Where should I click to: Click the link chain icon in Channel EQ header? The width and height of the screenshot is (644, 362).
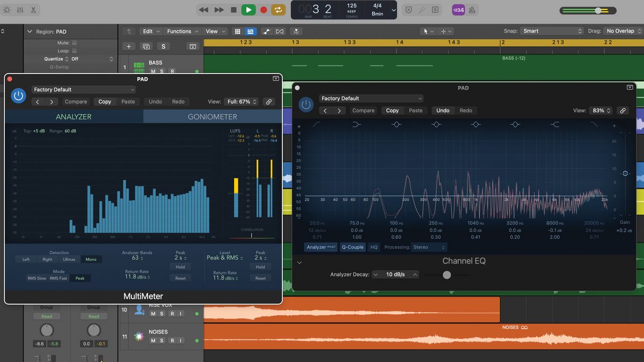(x=623, y=110)
